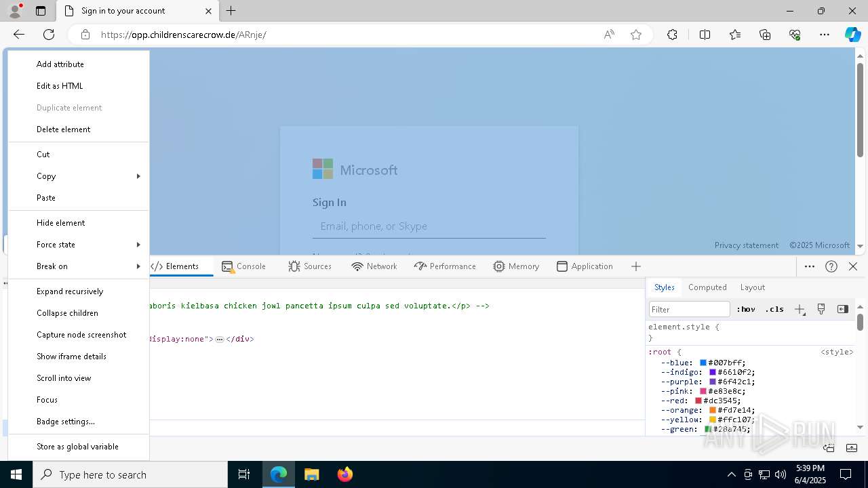The height and width of the screenshot is (488, 868).
Task: Expand the Force state submenu
Action: [79, 245]
